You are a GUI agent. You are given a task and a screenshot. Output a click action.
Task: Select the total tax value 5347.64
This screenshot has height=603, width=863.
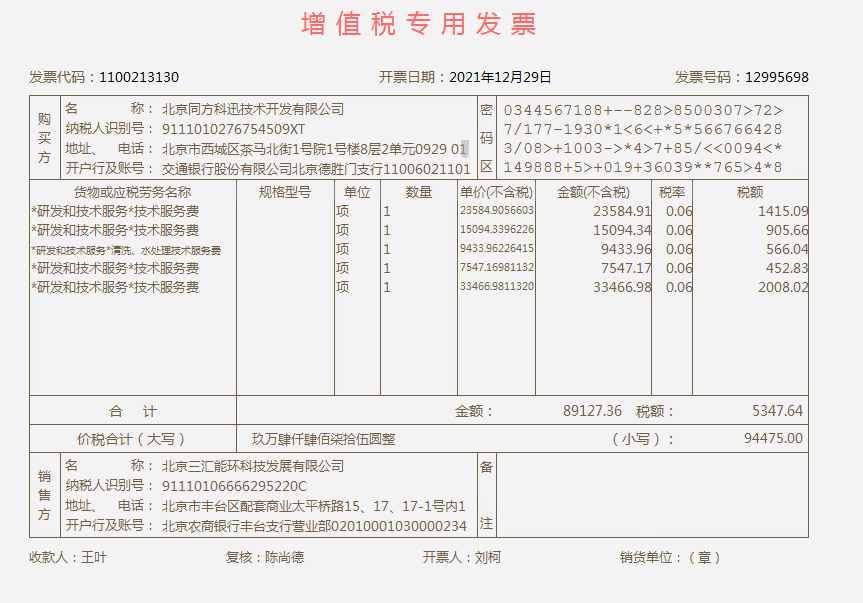(x=777, y=411)
